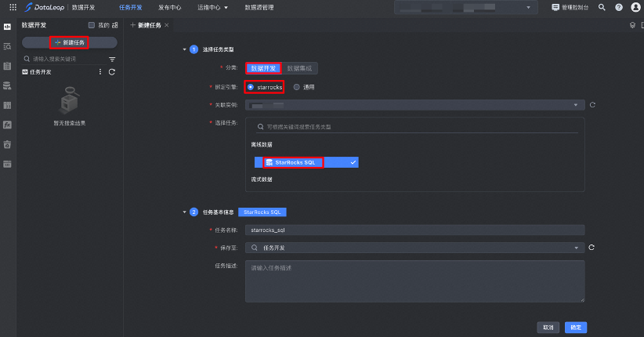Screen dimensions: 644x337
Task: Click the StarRocks SQL tag beside 任务基本信息
Action: (262, 212)
